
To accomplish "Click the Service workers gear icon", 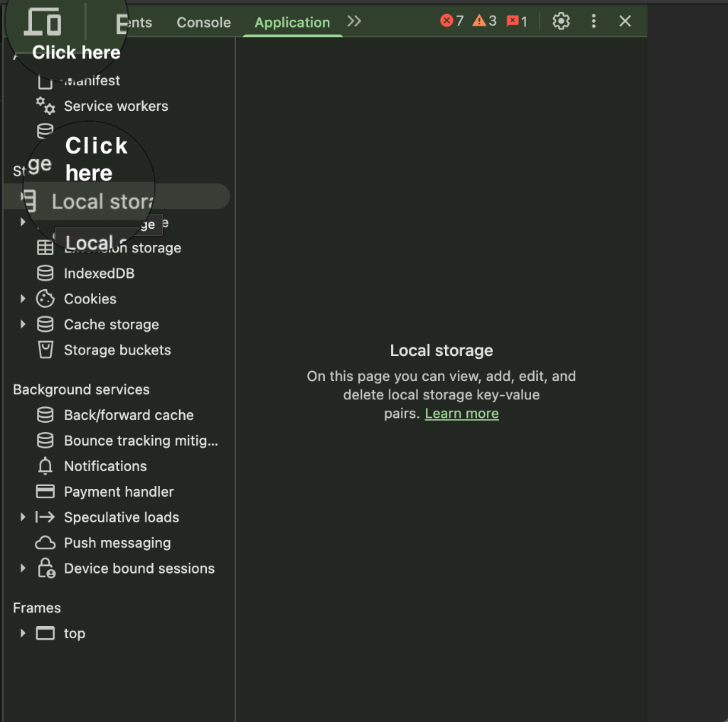I will click(x=45, y=106).
